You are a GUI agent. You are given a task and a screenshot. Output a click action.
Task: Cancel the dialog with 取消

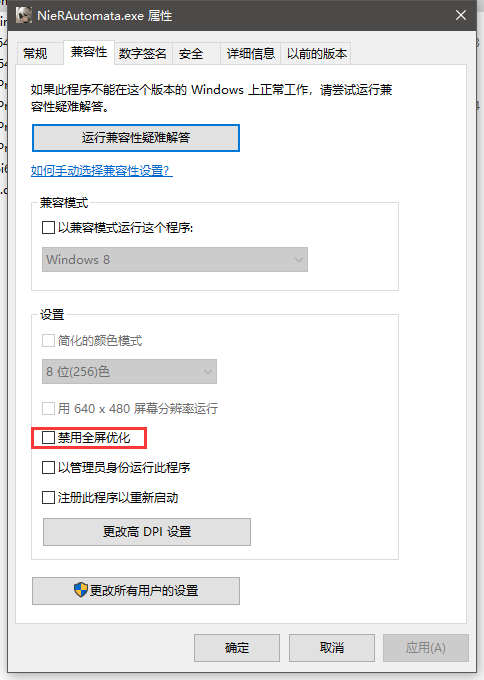click(x=332, y=647)
